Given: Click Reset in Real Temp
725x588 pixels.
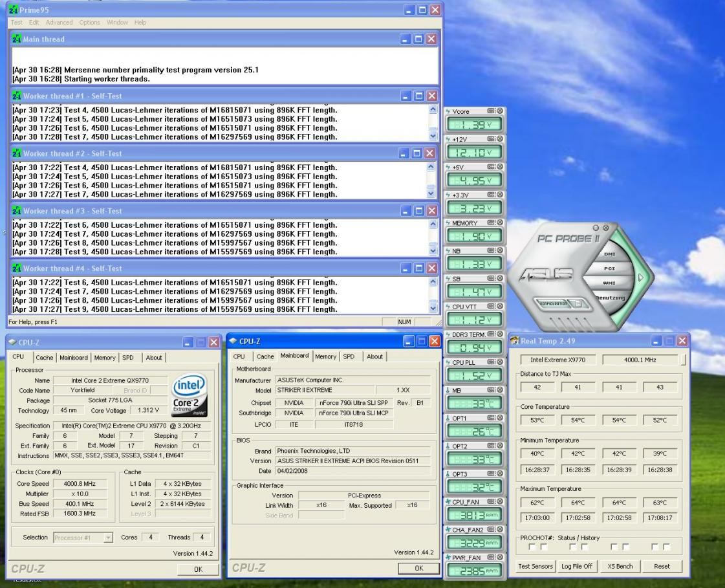Looking at the screenshot, I should click(662, 566).
